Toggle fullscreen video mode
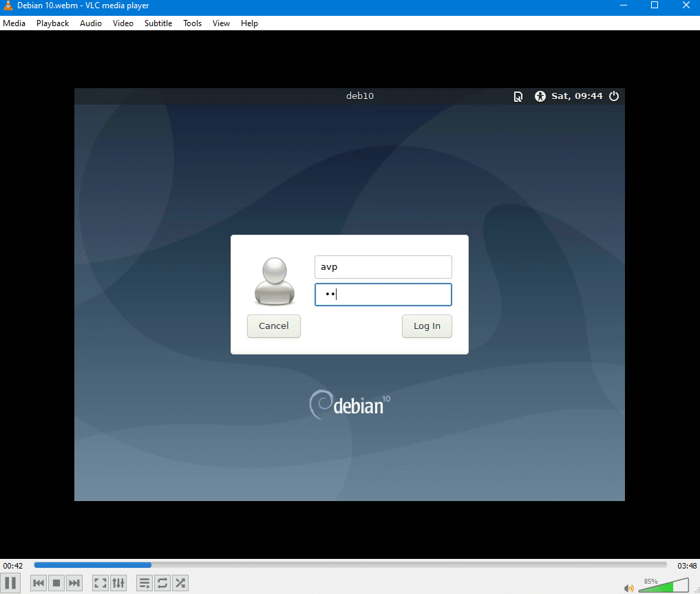700x594 pixels. [x=100, y=583]
